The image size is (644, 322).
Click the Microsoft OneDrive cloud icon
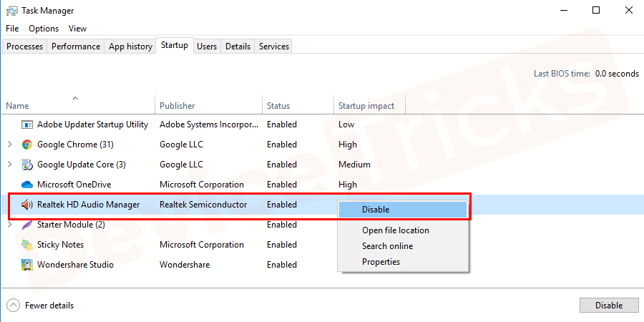(x=27, y=185)
